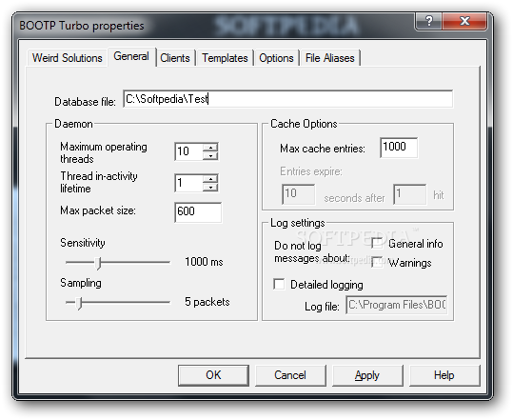
Task: Click the Entries expire seconds field
Action: click(x=299, y=194)
